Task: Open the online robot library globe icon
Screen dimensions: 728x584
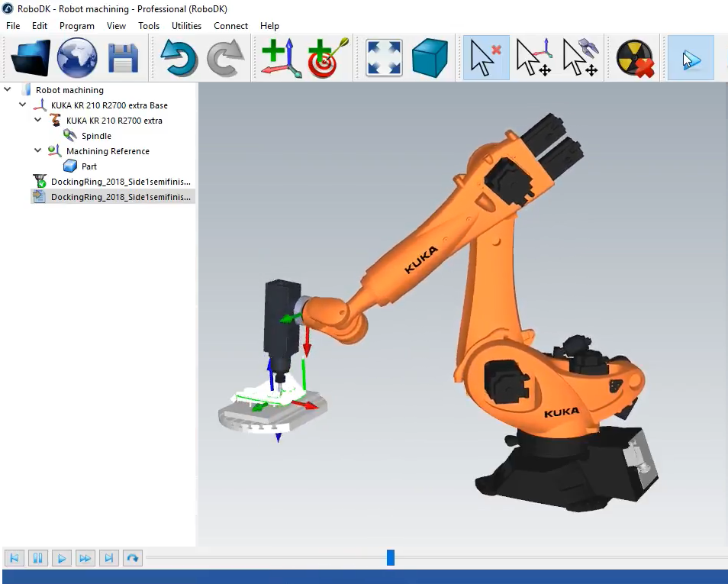Action: pos(76,57)
